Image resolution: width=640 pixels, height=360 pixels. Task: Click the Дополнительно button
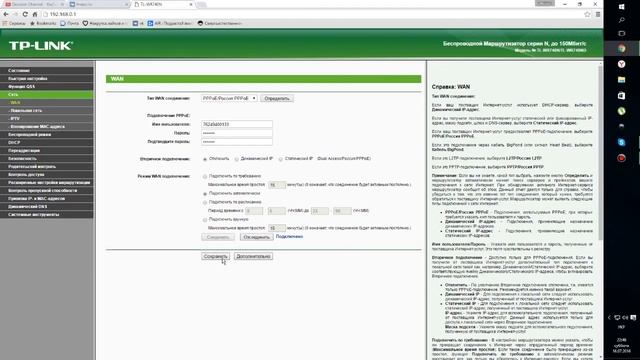coord(253,256)
